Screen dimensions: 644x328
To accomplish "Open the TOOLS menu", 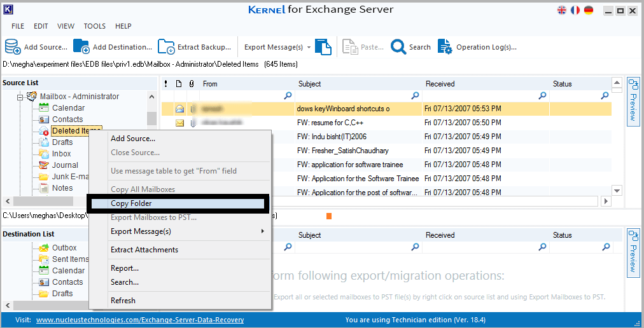I will point(94,26).
